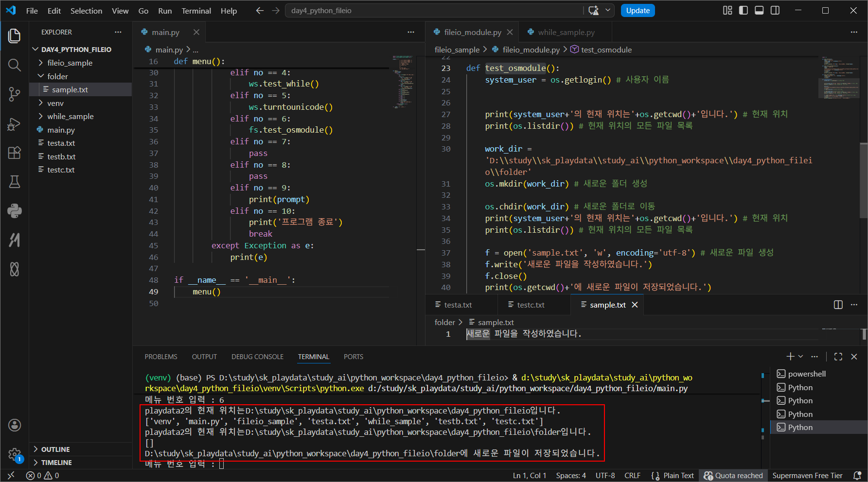Close the sample.txt tab
Screen dimensions: 868x482
point(635,305)
